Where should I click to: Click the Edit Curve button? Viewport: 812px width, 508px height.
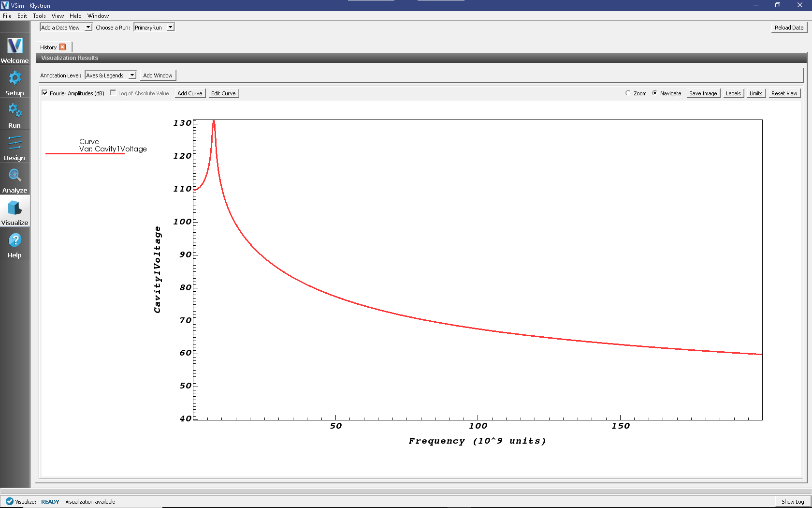tap(223, 93)
